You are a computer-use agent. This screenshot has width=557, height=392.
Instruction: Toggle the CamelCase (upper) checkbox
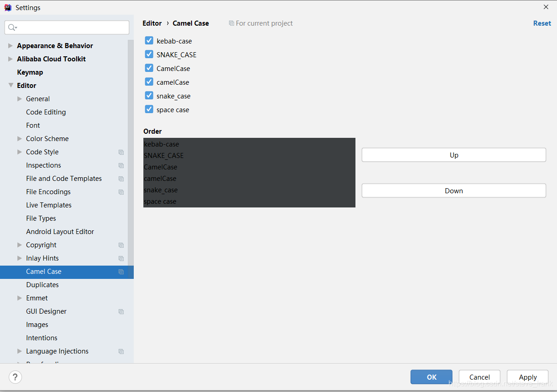[149, 68]
